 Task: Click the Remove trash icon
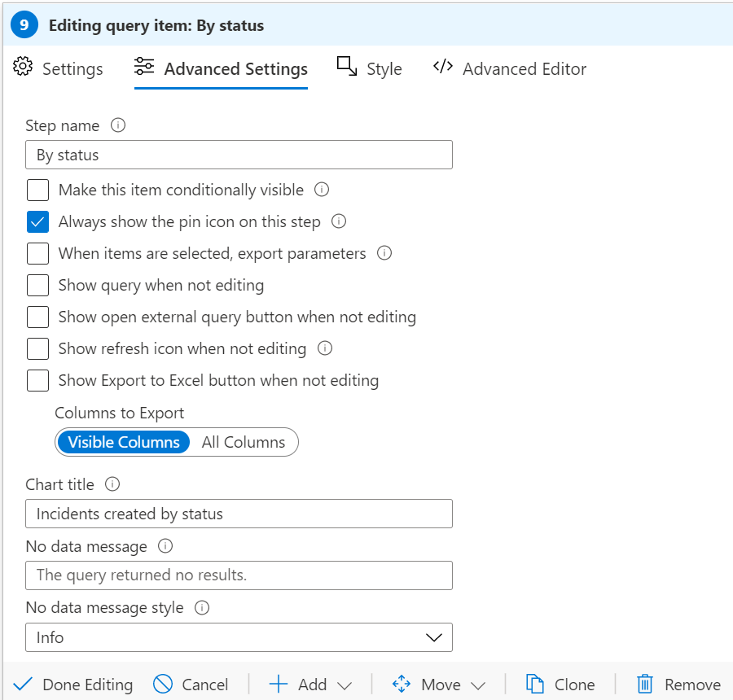[x=645, y=684]
